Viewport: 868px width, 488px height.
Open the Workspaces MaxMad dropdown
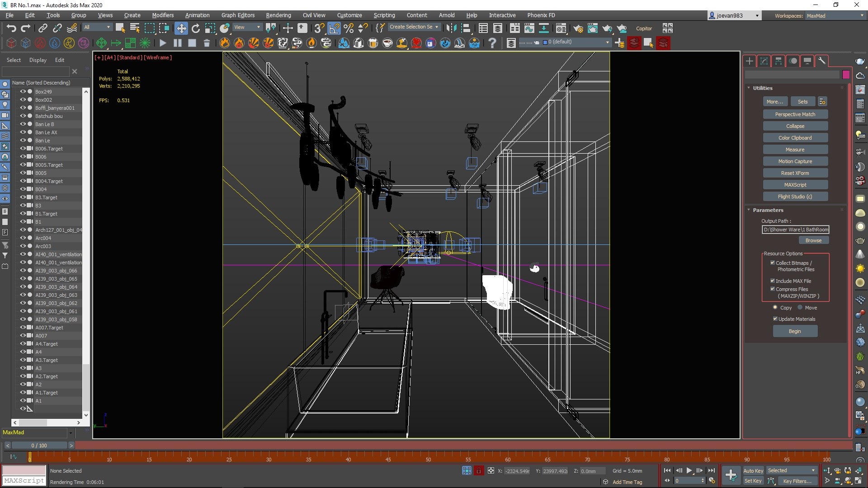coord(835,16)
